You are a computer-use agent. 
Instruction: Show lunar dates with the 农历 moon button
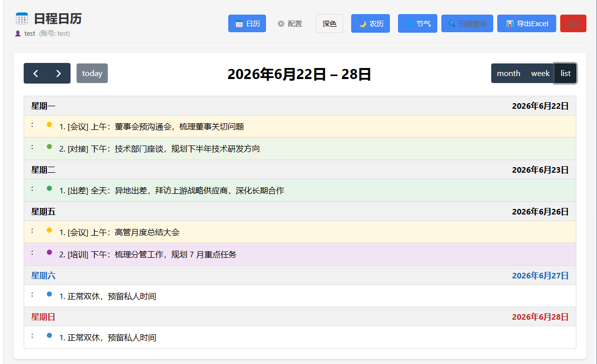coord(370,24)
